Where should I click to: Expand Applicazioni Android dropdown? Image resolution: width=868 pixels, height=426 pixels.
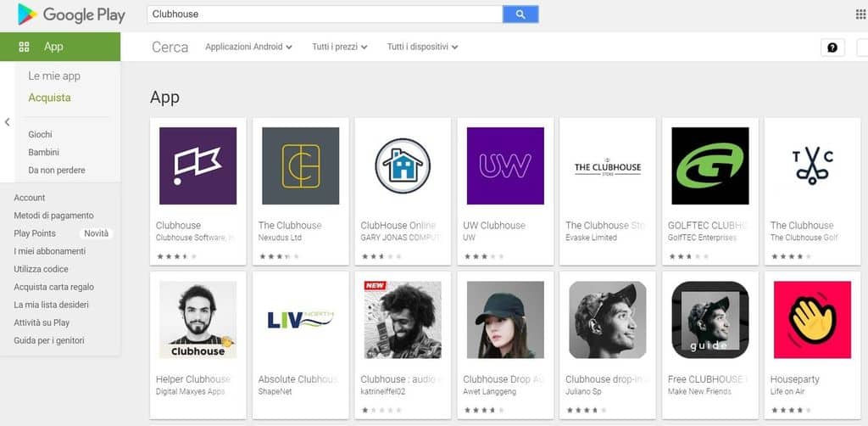(x=248, y=47)
